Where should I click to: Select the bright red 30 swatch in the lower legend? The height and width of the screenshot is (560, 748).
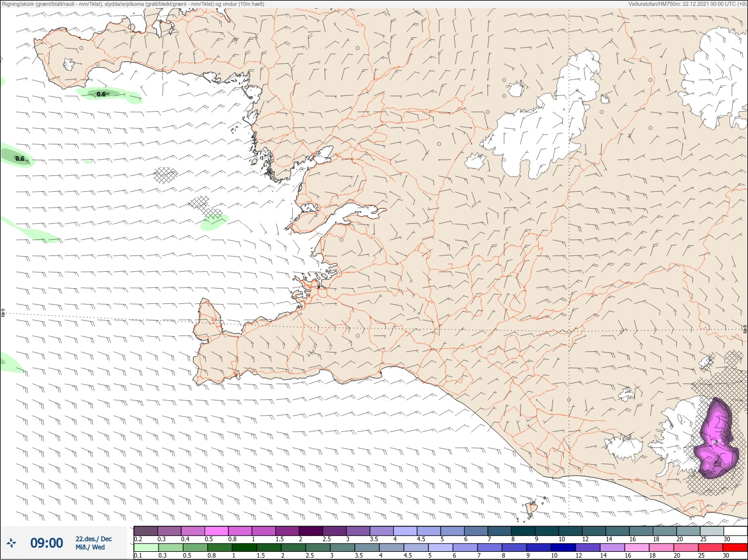[x=735, y=548]
